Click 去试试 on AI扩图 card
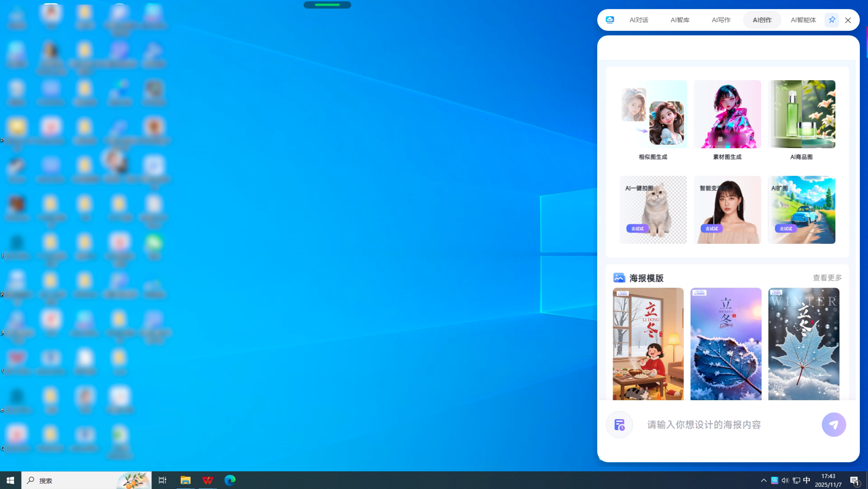This screenshot has width=868, height=489. coord(786,229)
